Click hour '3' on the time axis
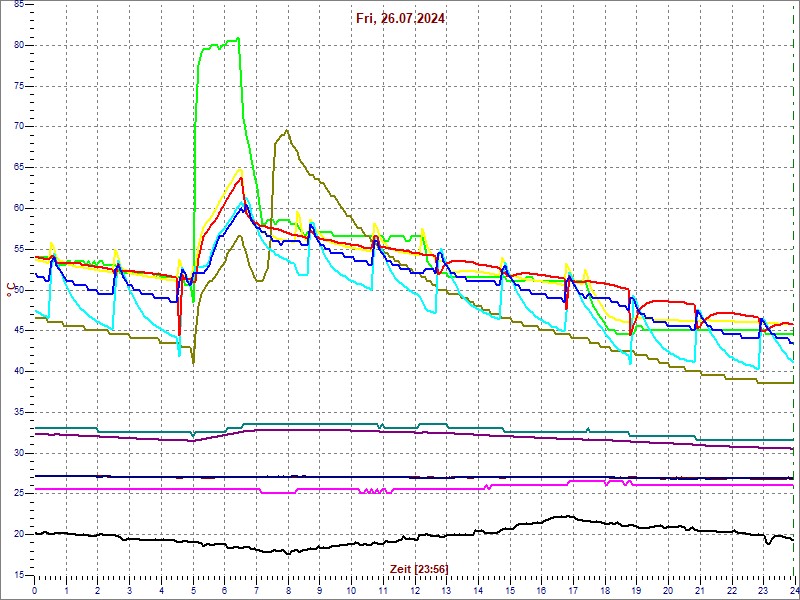Viewport: 800px width, 600px height. tap(130, 590)
